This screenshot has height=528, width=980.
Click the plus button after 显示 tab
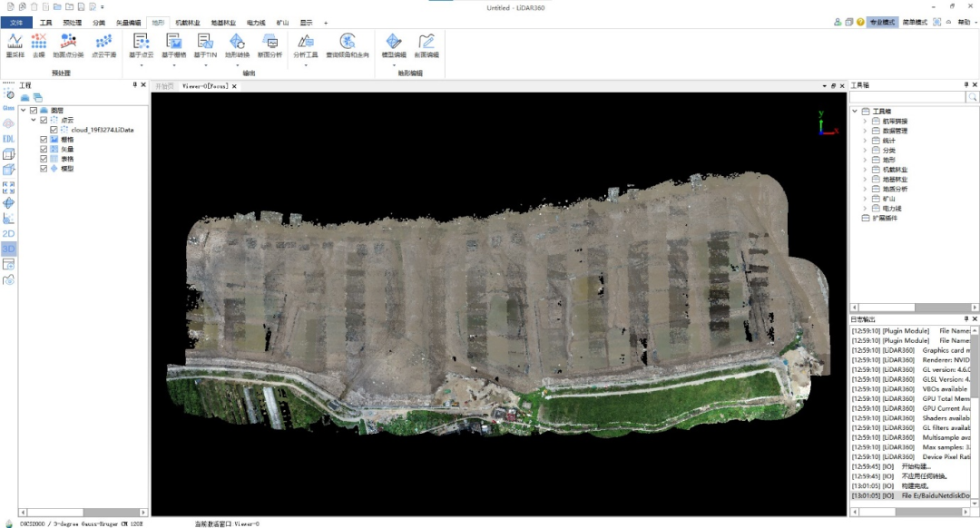pyautogui.click(x=326, y=23)
